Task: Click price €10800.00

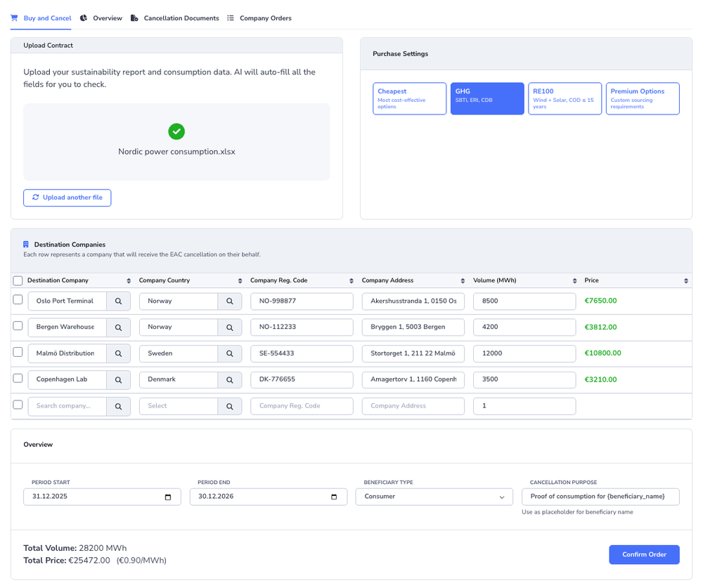Action: (x=603, y=353)
